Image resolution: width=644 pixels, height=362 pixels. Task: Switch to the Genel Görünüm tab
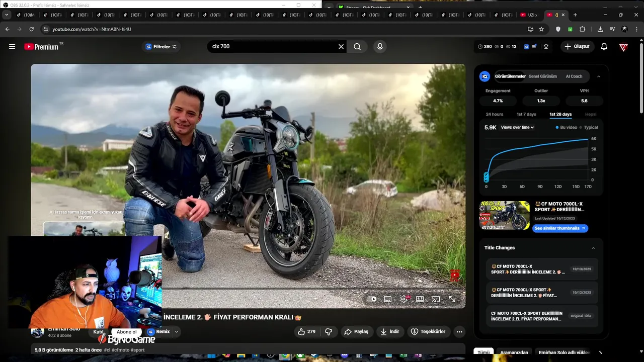(542, 76)
